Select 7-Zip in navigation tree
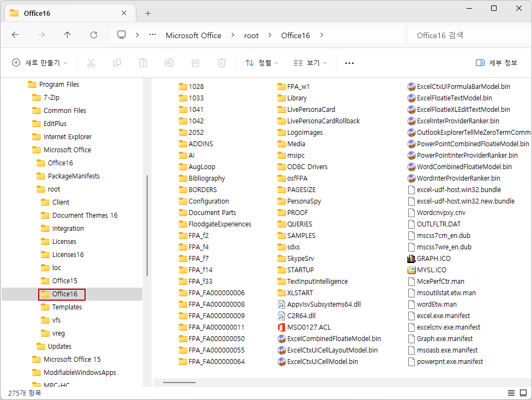 pos(51,98)
